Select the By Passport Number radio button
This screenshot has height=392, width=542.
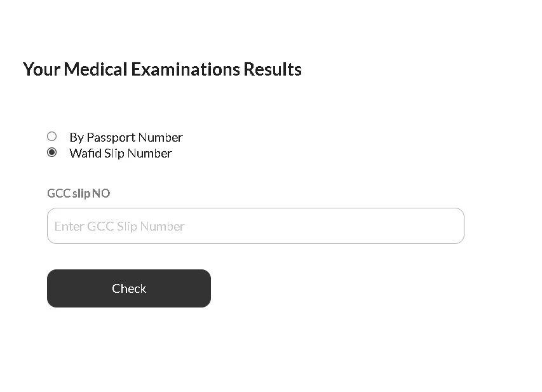(52, 137)
